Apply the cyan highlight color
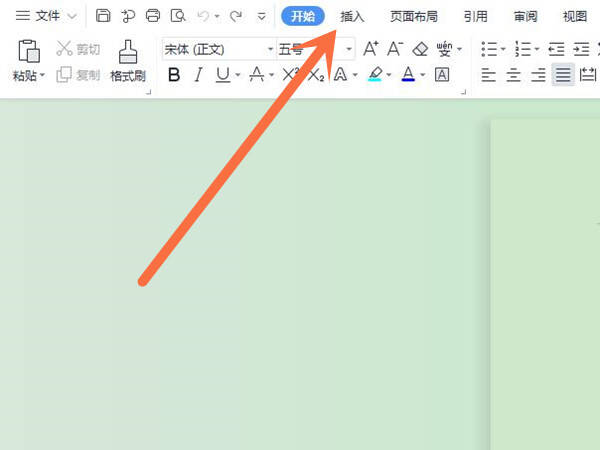The height and width of the screenshot is (450, 600). pos(375,74)
